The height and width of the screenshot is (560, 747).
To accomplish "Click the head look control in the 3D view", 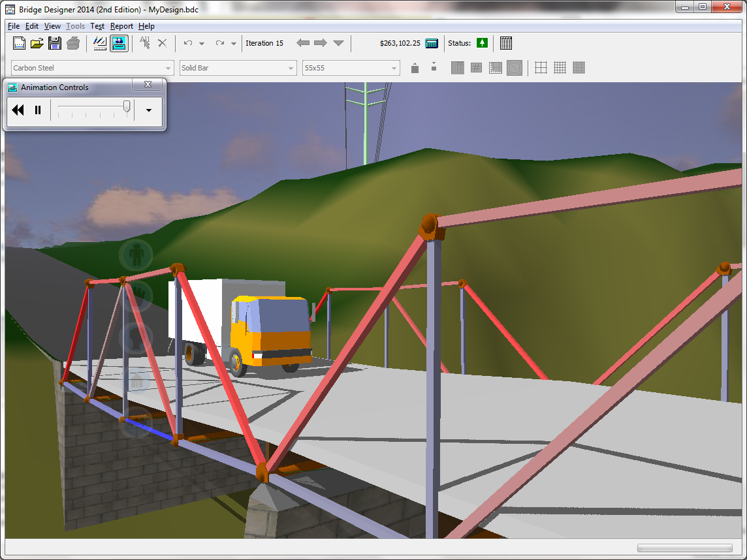I will coord(135,338).
